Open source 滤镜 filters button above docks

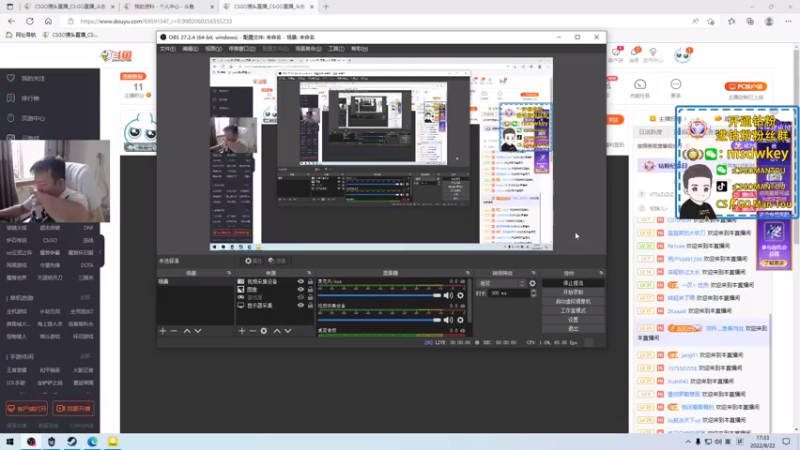tap(277, 261)
